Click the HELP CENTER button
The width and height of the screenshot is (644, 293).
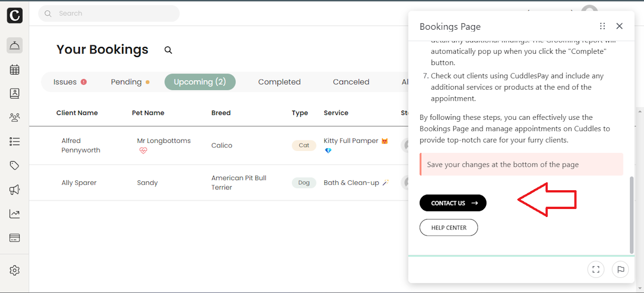pyautogui.click(x=449, y=228)
